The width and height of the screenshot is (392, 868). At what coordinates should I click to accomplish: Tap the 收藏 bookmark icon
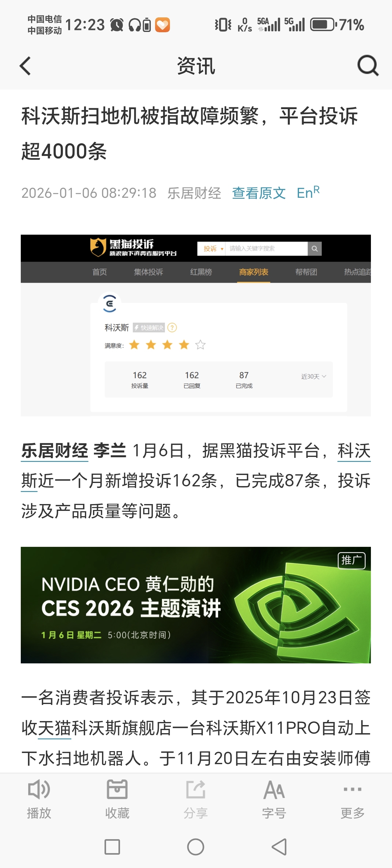pyautogui.click(x=117, y=789)
